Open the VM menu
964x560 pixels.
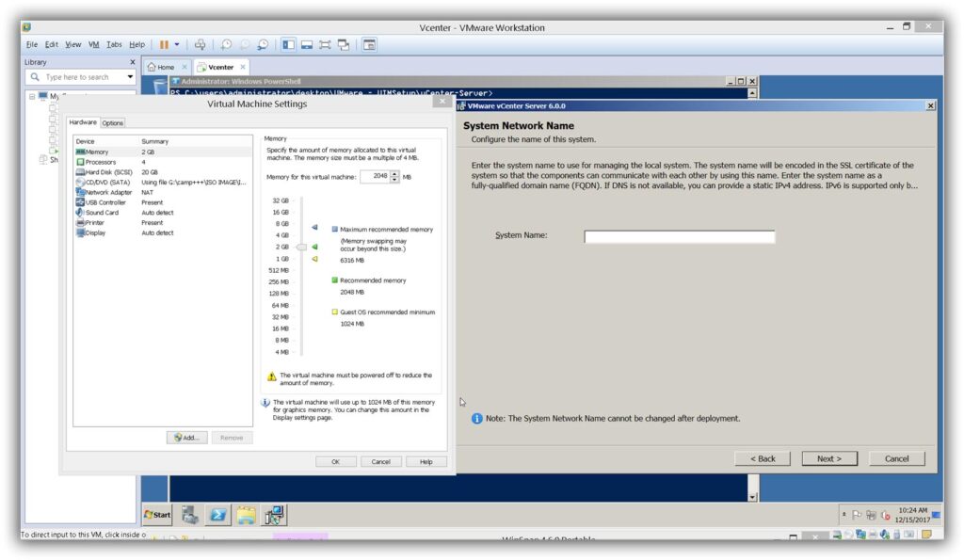[x=93, y=44]
